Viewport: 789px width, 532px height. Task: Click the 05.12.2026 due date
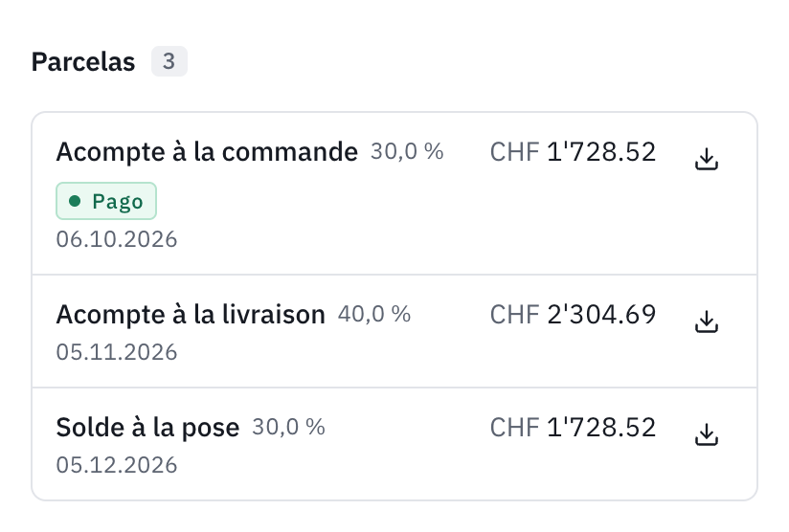coord(117,465)
